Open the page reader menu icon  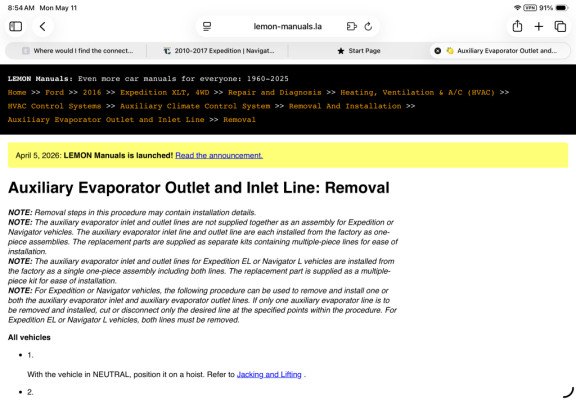tap(207, 26)
